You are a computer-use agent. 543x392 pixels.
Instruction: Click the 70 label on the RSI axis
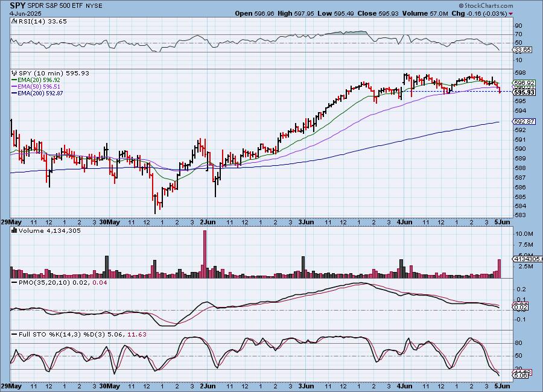tap(519, 34)
